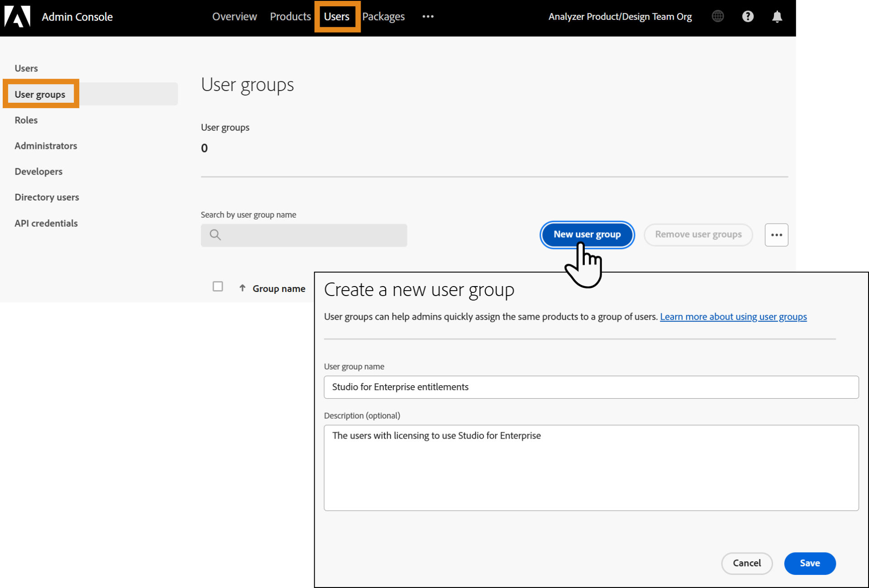Switch to the Products tab
Viewport: 869px width, 588px height.
coord(290,17)
